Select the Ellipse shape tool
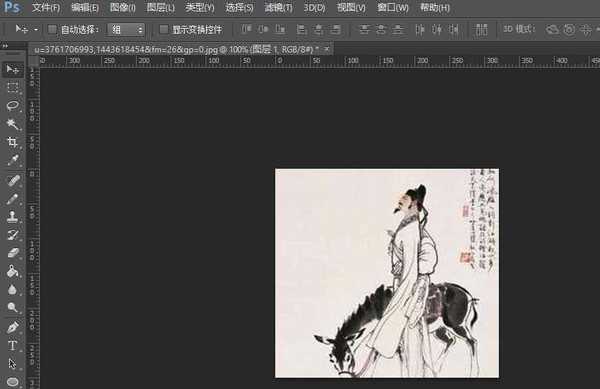Image resolution: width=600 pixels, height=389 pixels. point(13,382)
